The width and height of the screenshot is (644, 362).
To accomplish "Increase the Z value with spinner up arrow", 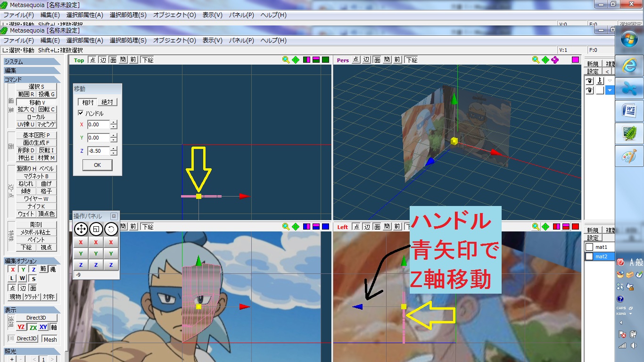I will coord(114,149).
